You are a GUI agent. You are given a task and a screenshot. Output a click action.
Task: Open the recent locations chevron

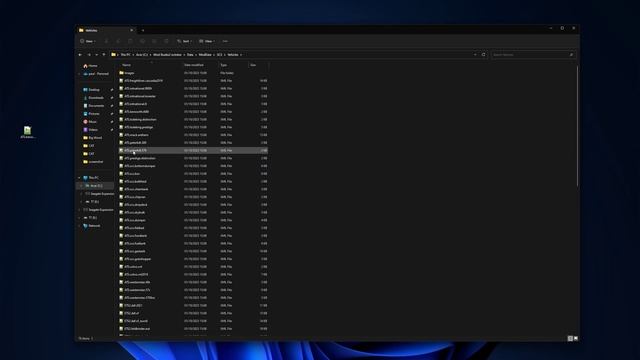pyautogui.click(x=96, y=55)
